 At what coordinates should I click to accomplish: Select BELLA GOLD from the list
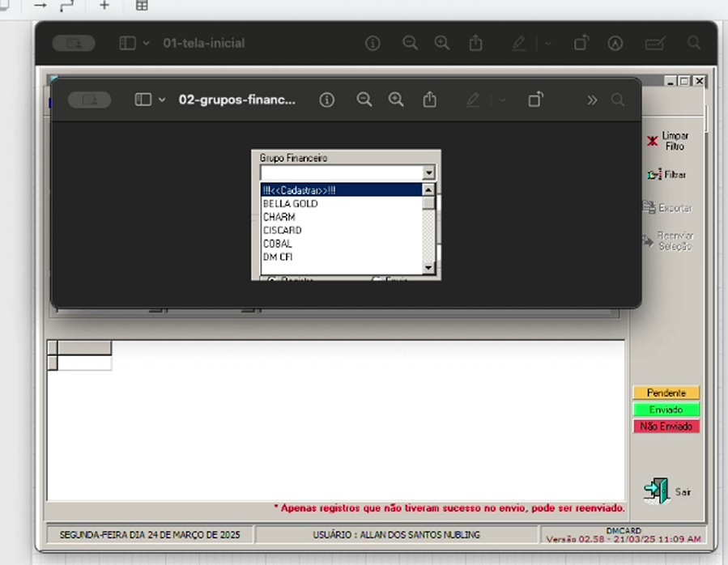click(x=290, y=203)
